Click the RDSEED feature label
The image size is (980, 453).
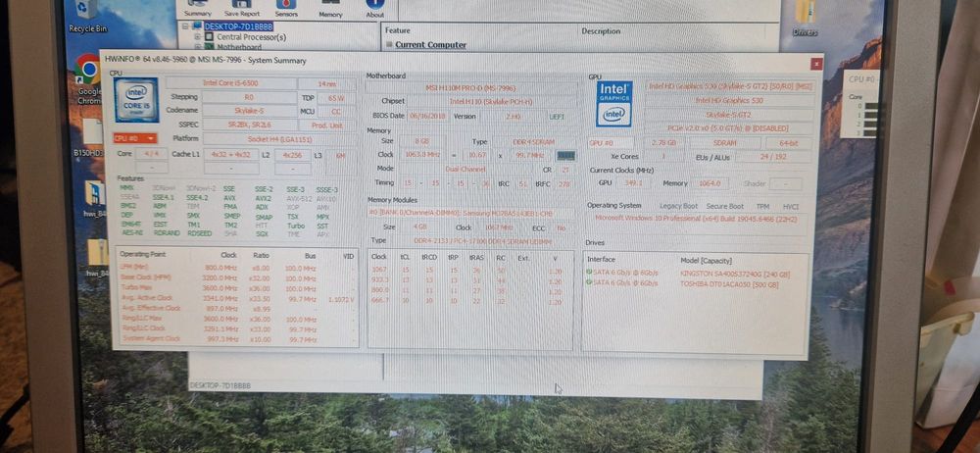coord(199,233)
